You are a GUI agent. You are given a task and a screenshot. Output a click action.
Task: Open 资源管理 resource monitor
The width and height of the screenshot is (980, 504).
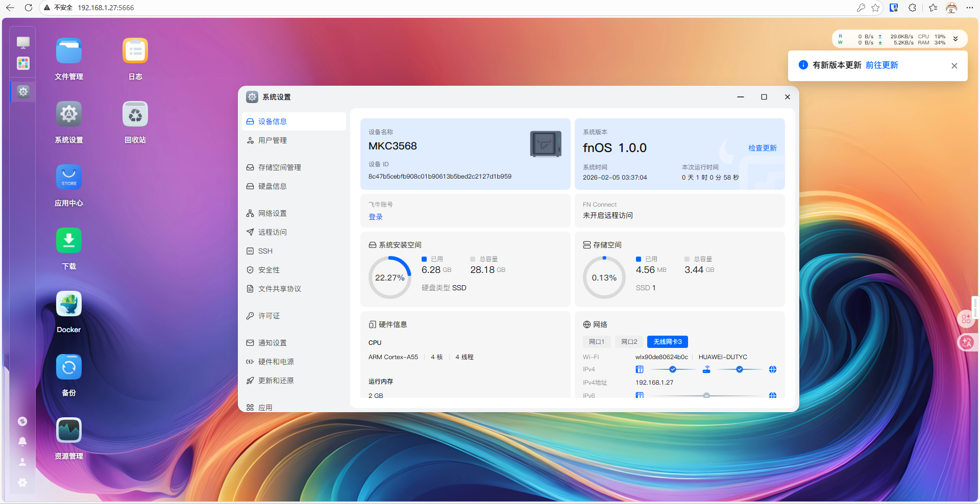[x=68, y=430]
